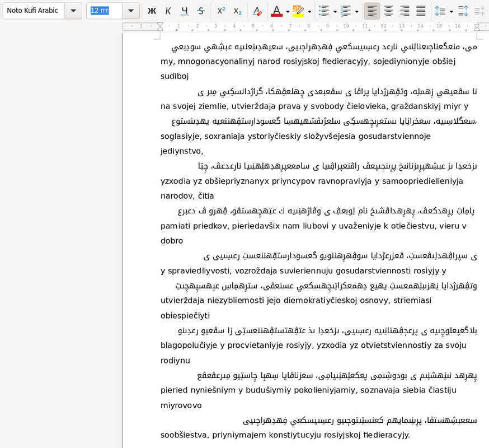This screenshot has width=489, height=448.
Task: Toggle unordered bullet list
Action: pos(324,11)
